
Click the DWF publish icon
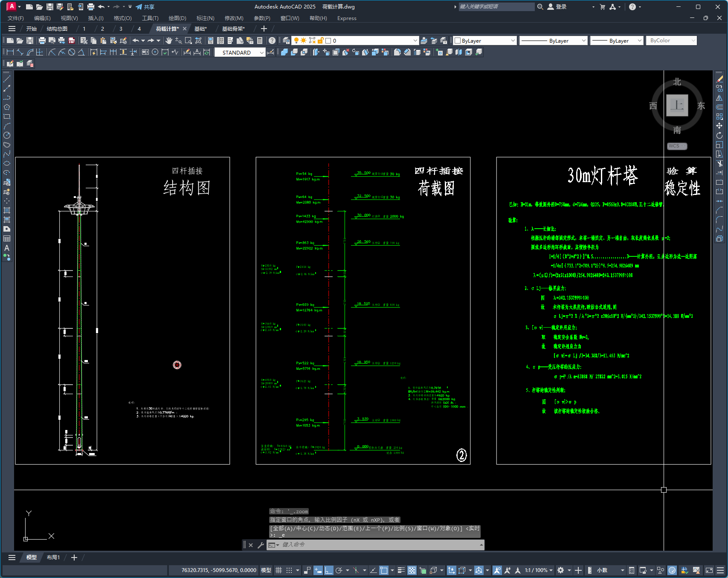[72, 41]
